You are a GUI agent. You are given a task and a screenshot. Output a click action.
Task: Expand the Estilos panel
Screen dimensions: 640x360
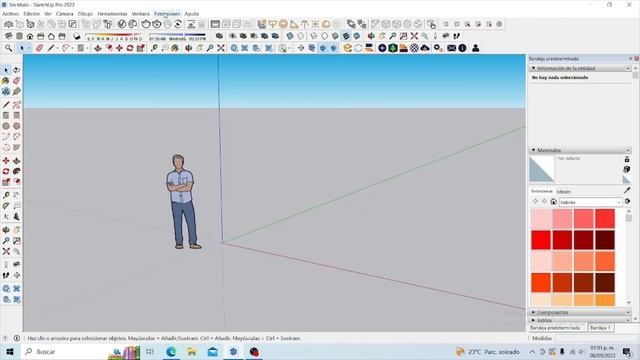(533, 320)
